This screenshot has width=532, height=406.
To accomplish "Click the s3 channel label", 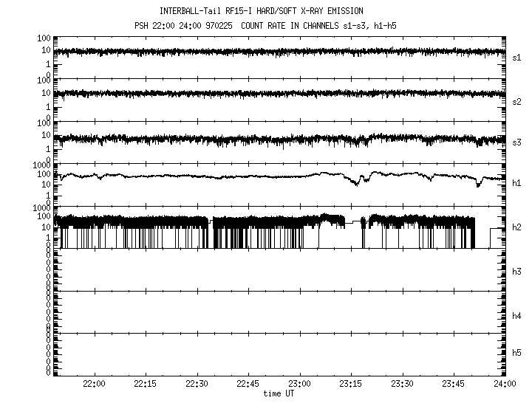I will tap(516, 142).
